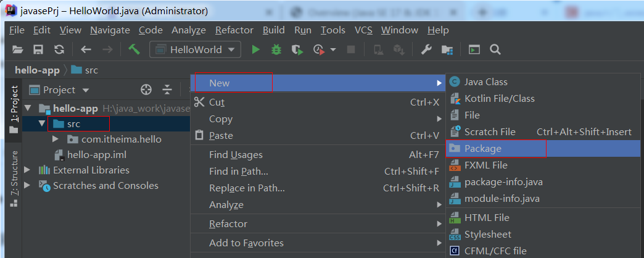This screenshot has width=644, height=258.
Task: Run HelloWorld with the green play icon
Action: pos(255,49)
